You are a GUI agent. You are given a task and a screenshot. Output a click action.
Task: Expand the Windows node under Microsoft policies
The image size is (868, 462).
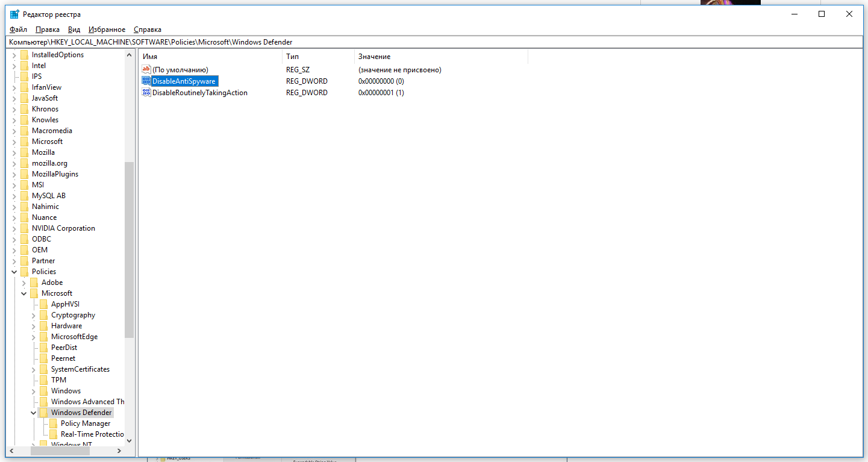coord(35,390)
